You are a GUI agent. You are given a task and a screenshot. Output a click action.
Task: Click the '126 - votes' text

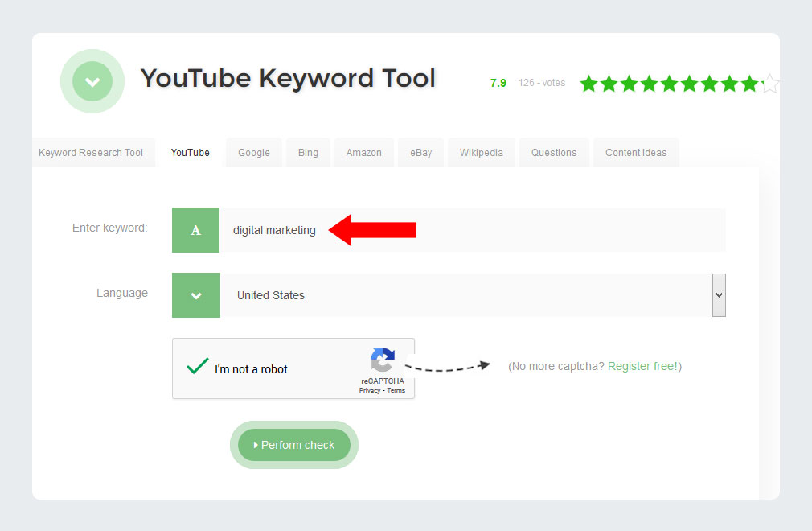coord(542,83)
